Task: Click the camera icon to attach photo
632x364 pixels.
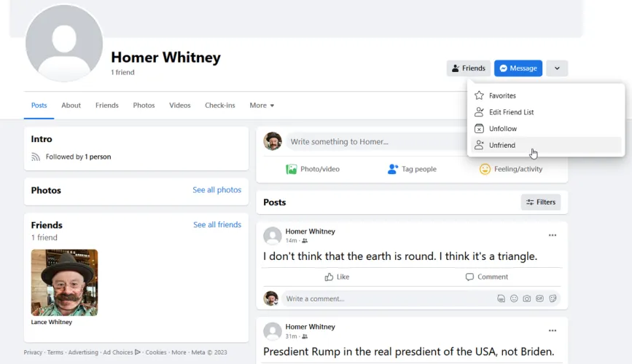Action: click(527, 298)
